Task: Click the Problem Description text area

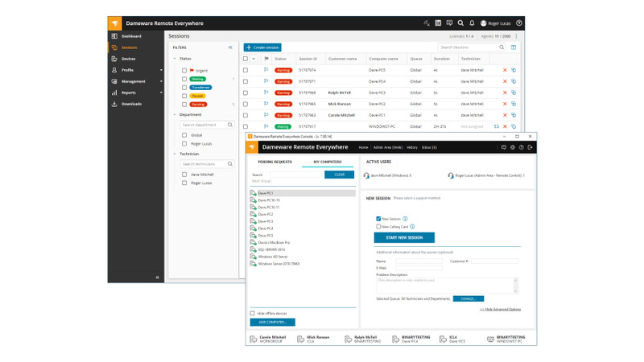Action: [448, 286]
